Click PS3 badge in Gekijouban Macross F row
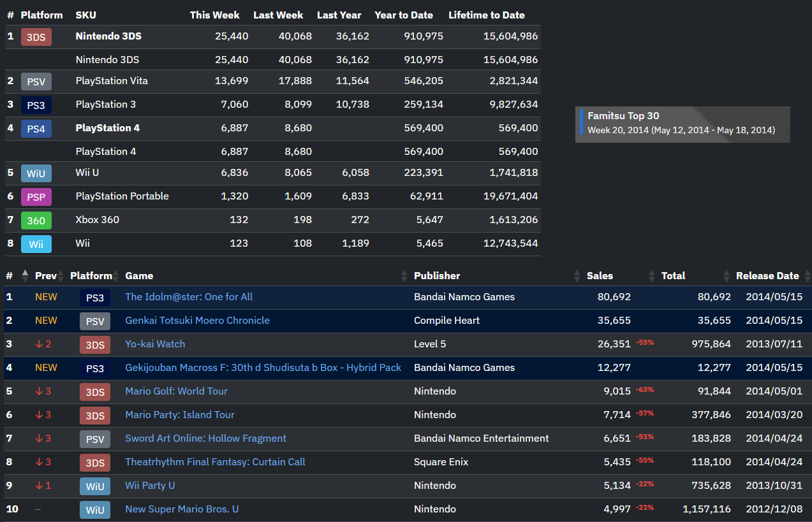Screen dimensions: 812x522 (x=95, y=368)
